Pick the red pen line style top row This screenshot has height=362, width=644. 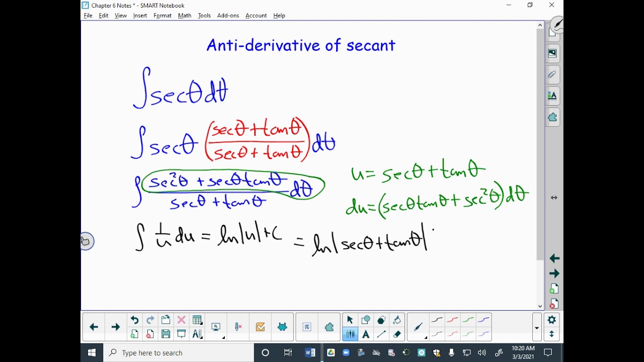point(452,320)
